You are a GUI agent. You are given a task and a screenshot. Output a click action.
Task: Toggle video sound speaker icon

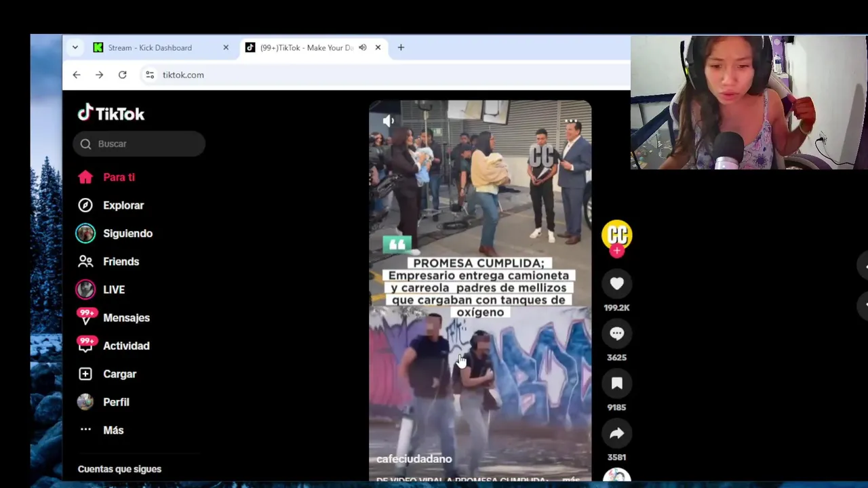point(388,121)
